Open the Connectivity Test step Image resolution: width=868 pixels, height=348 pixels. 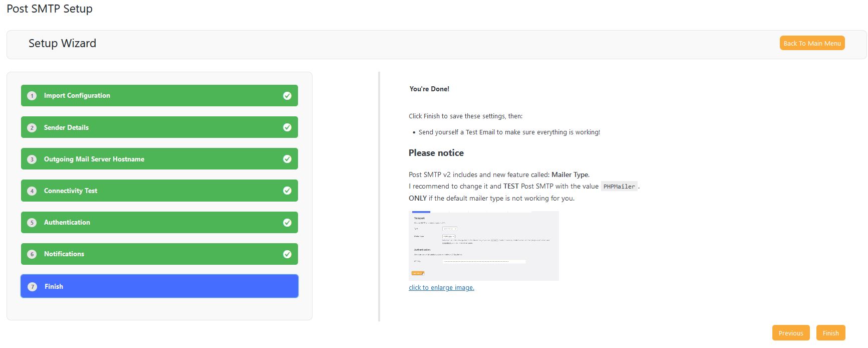159,191
